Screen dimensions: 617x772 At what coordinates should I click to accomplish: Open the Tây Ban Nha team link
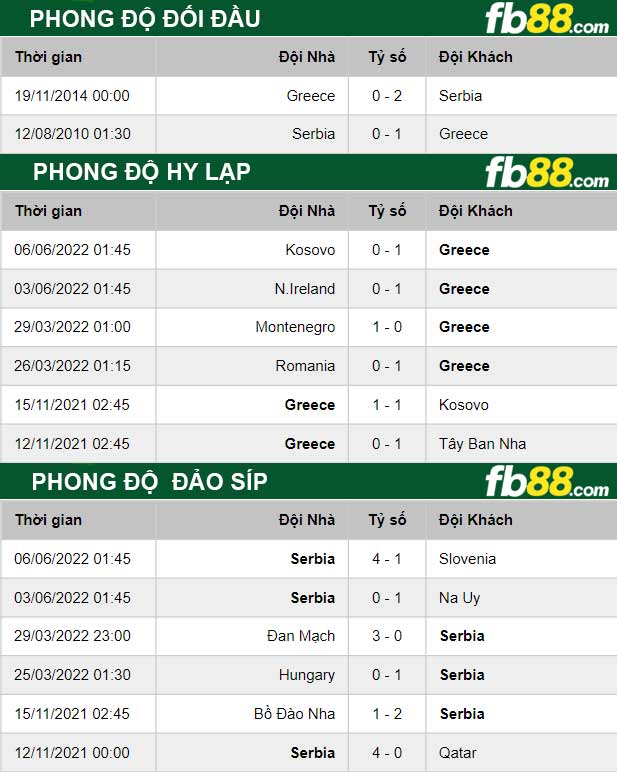[482, 444]
